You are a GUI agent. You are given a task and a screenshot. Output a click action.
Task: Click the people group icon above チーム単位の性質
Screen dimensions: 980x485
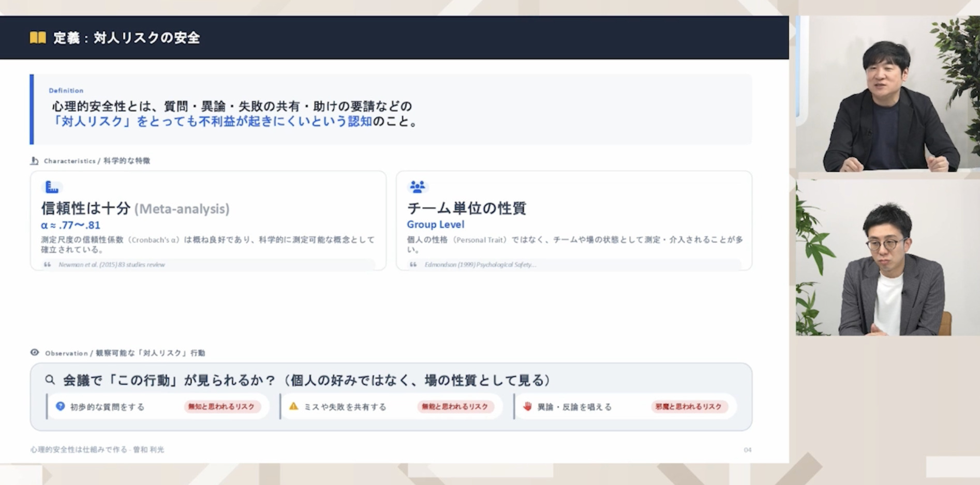417,186
